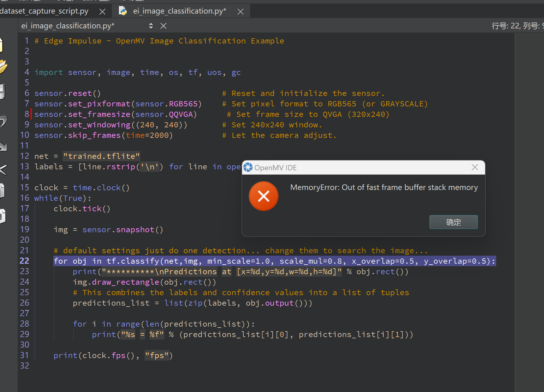
Task: Click the labels assignment on line 13
Action: (137, 167)
